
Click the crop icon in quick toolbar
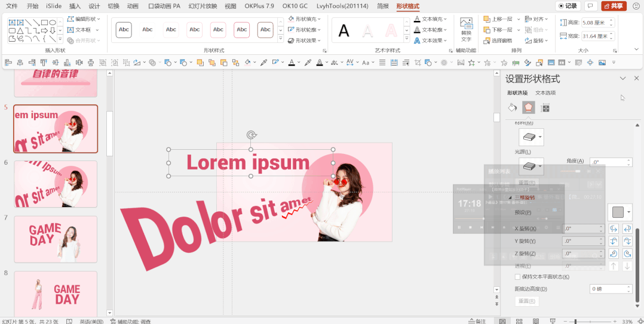(418, 63)
